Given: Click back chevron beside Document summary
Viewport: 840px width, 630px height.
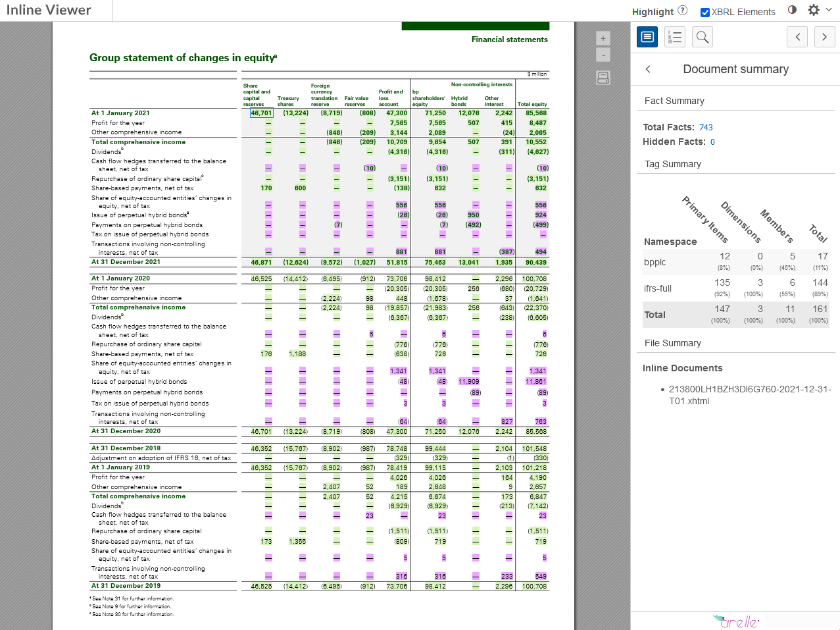Looking at the screenshot, I should coord(648,69).
